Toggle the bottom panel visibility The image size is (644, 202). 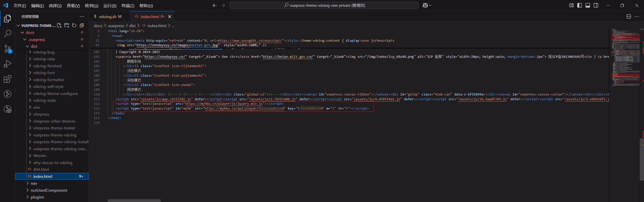click(588, 5)
